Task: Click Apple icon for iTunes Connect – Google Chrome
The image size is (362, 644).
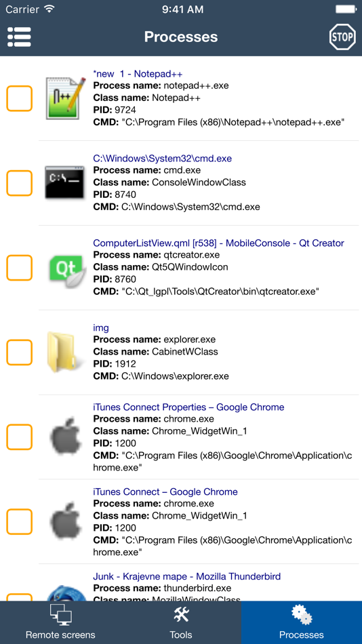Action: (x=64, y=521)
